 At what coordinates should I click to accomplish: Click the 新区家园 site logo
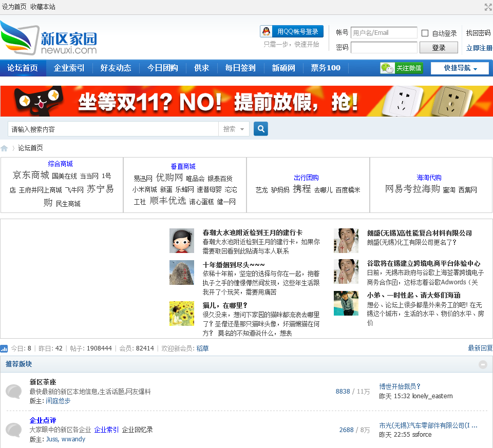tap(49, 39)
